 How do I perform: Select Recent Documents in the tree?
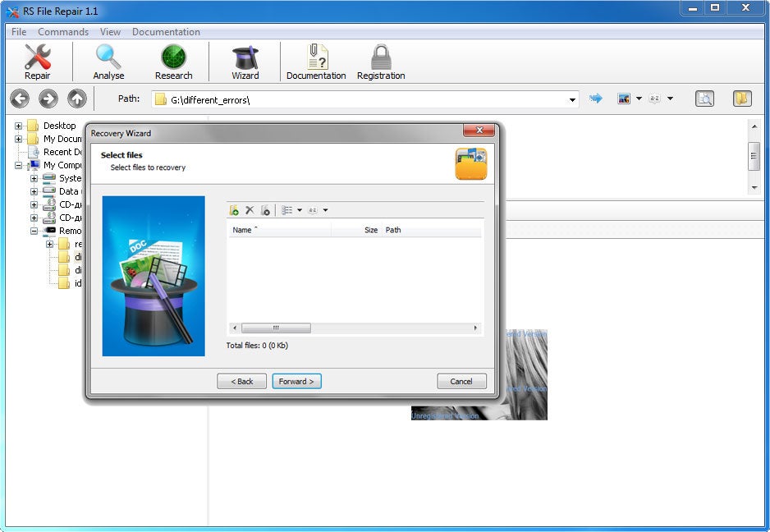pos(62,152)
